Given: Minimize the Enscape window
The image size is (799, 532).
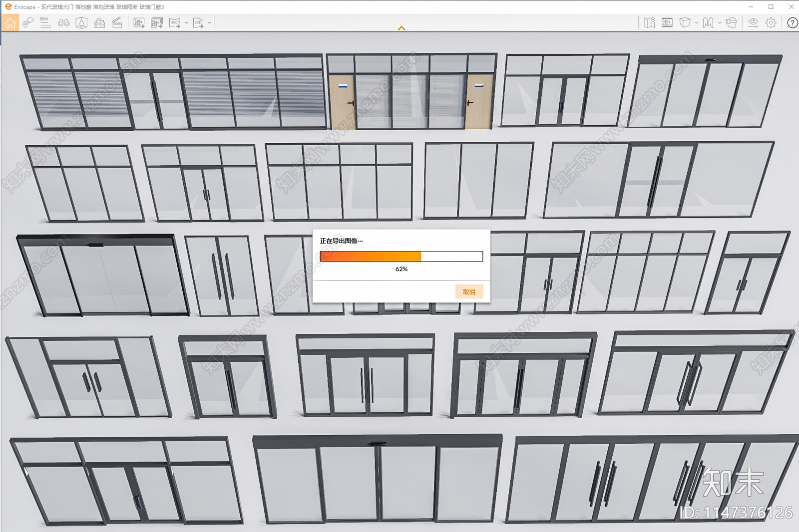Looking at the screenshot, I should pyautogui.click(x=751, y=7).
